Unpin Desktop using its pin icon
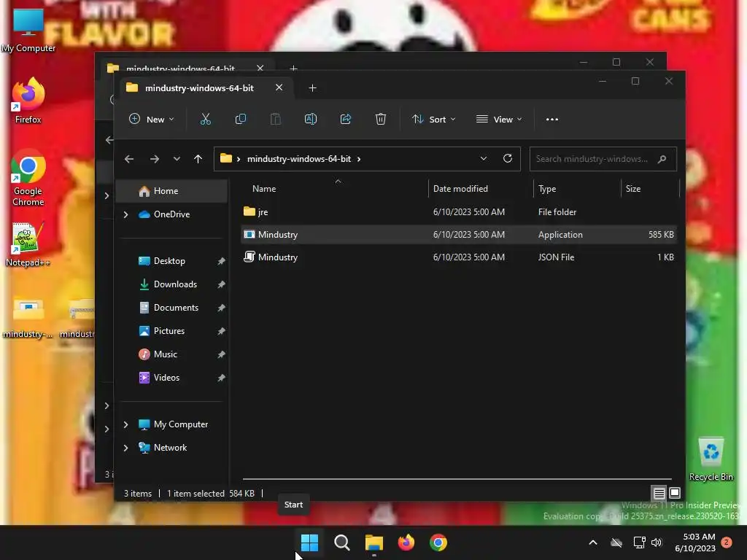 221,261
